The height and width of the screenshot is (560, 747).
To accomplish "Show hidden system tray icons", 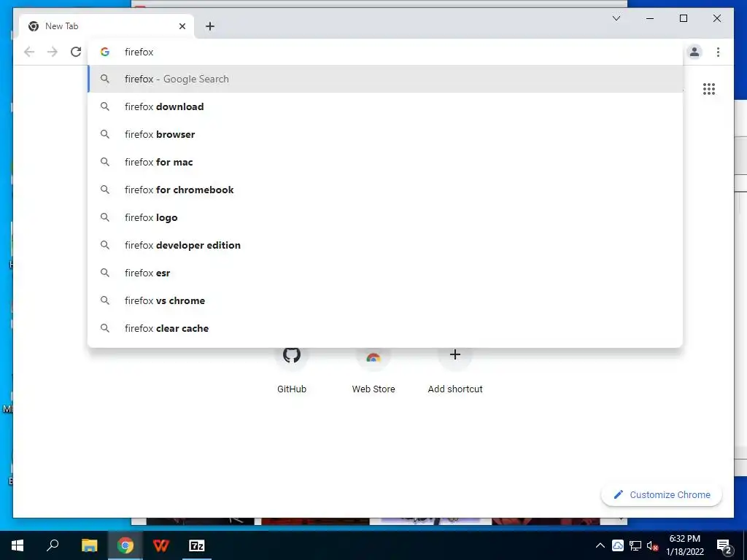I will [x=600, y=545].
